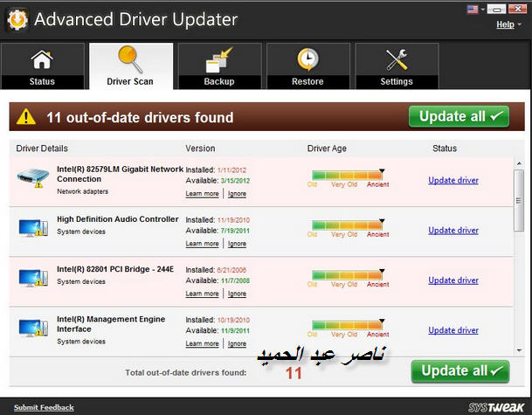Click the Status home icon
Viewport: 532px width, 415px height.
point(42,59)
